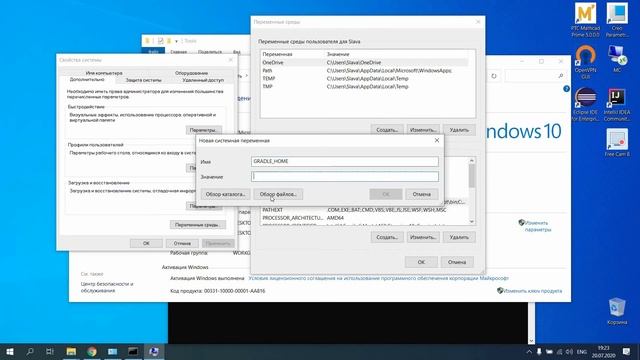
Task: Open volume control in system tray
Action: click(x=569, y=351)
